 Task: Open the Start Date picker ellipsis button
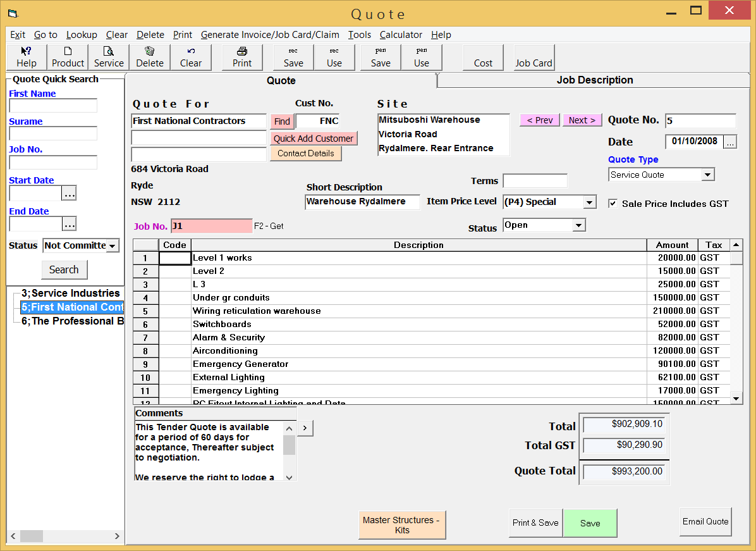[70, 194]
